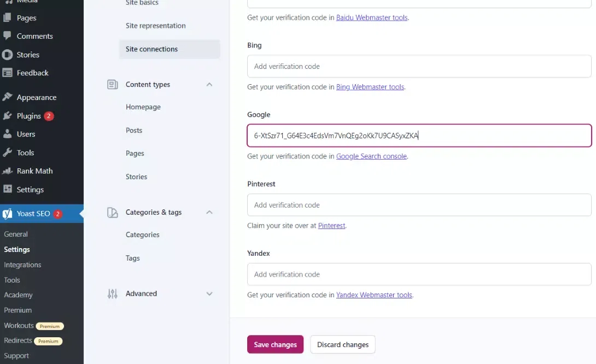
Task: Click the Stories icon in sidebar
Action: click(x=7, y=55)
